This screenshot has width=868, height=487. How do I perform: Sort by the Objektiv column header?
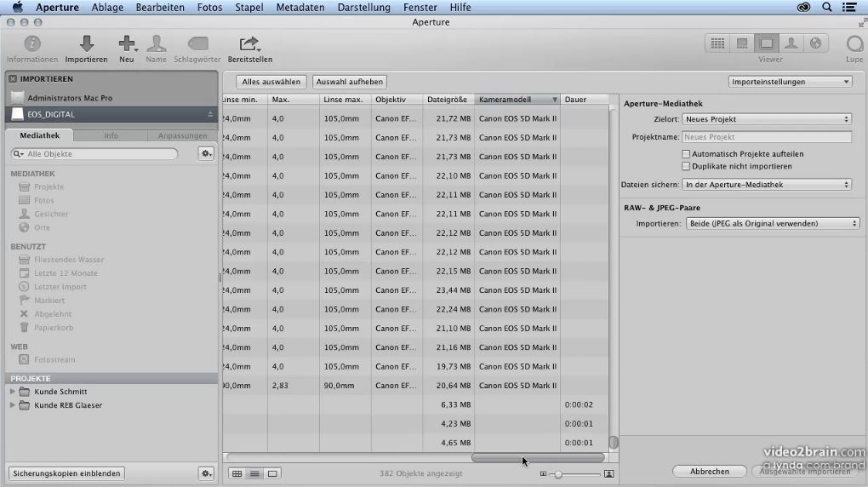coord(397,99)
